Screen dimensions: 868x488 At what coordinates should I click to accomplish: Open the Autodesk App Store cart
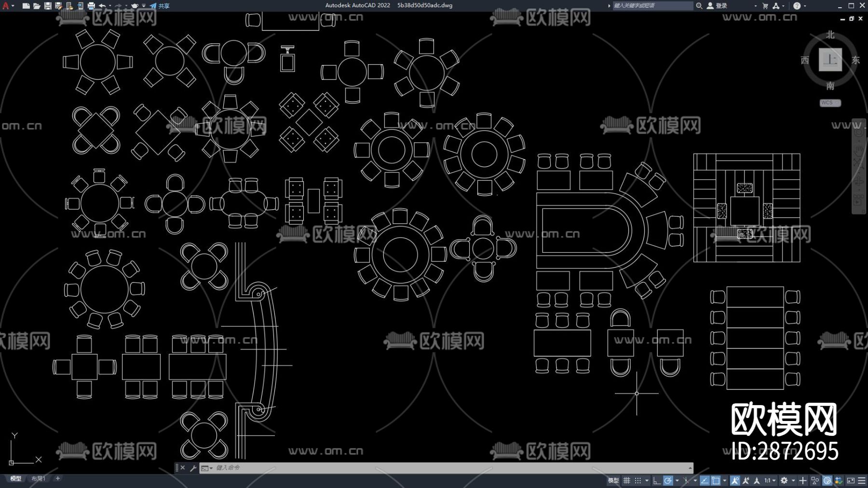[x=765, y=6]
